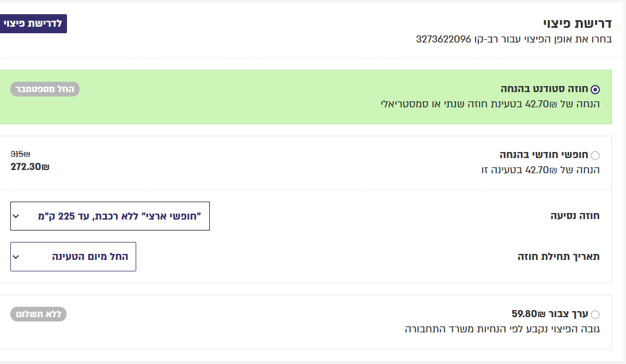Click the Rav-Kav number 3273622096 subtitle
This screenshot has height=364, width=626.
(x=513, y=39)
